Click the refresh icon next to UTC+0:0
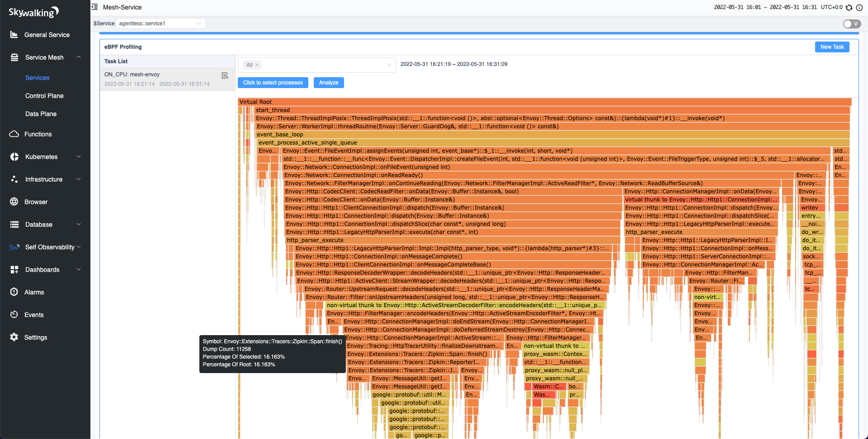Image resolution: width=868 pixels, height=439 pixels. click(849, 8)
